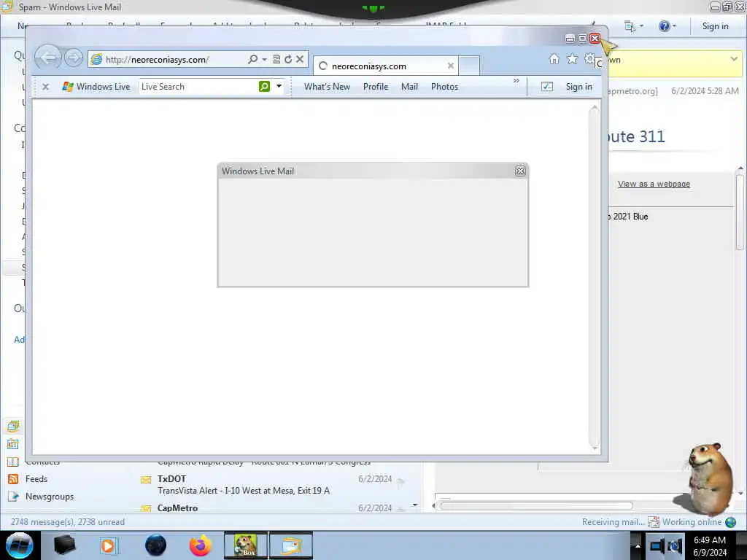Click Calendar shortcut icon in Live Mail sidebar
The height and width of the screenshot is (560, 747).
tap(13, 444)
